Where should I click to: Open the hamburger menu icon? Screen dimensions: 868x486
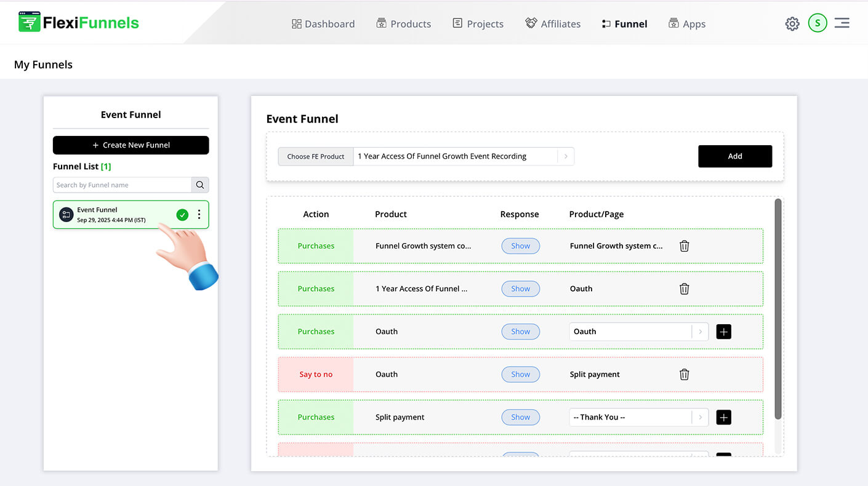pos(842,23)
